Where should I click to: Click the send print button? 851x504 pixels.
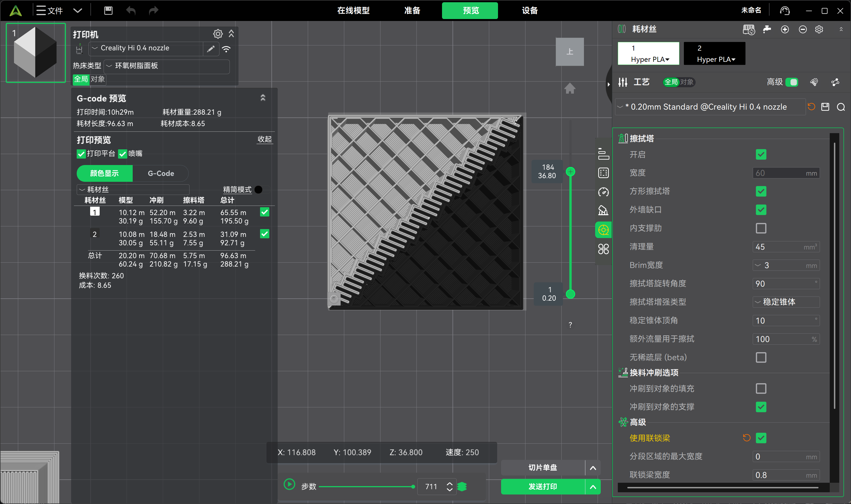pyautogui.click(x=543, y=487)
